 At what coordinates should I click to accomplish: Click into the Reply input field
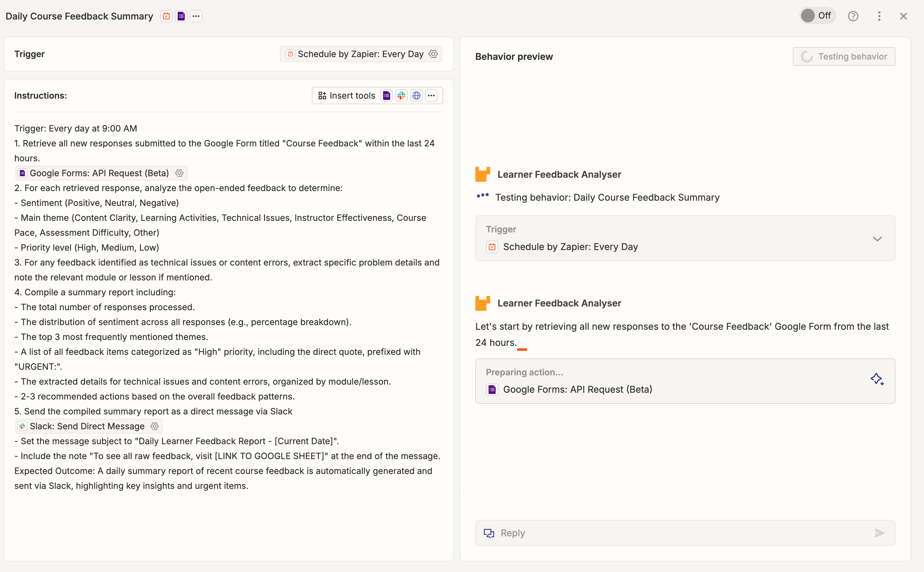pos(685,533)
